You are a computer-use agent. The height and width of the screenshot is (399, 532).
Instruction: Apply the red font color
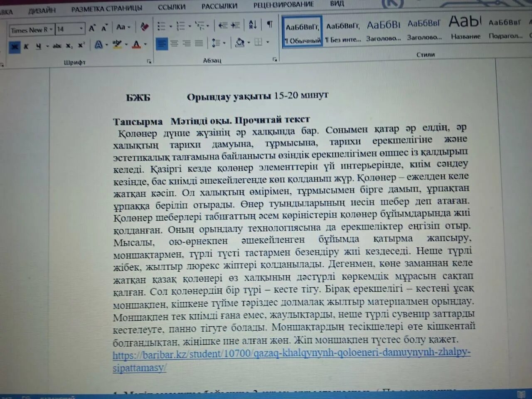136,44
